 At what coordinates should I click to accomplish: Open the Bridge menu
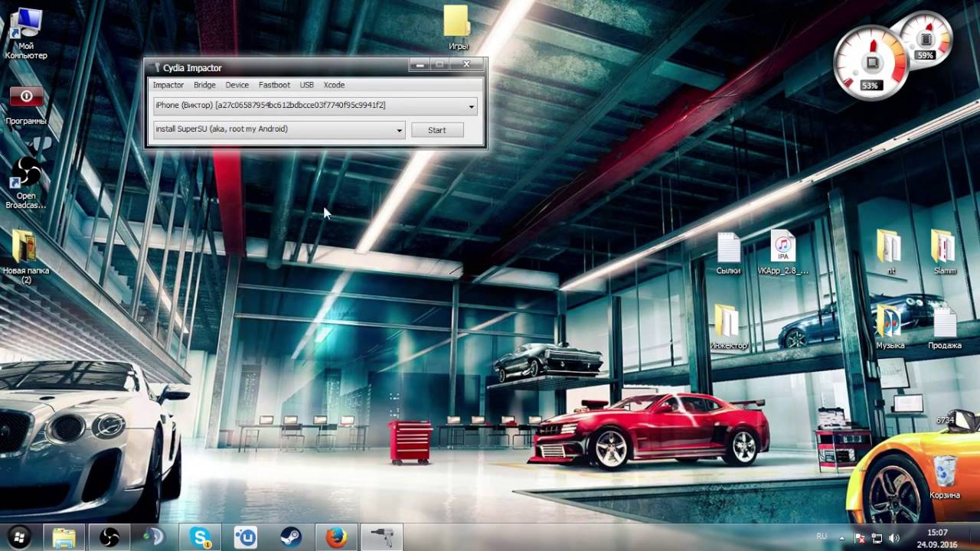tap(204, 85)
